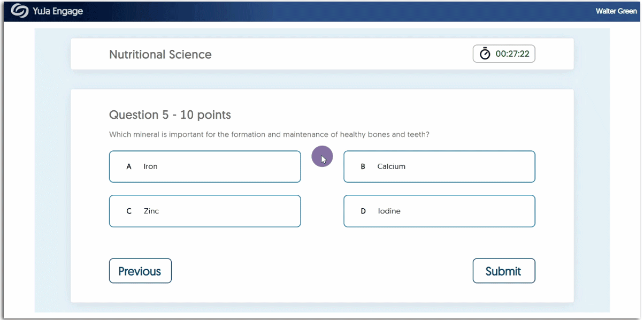Click the letter B inside the Calcium option
The width and height of the screenshot is (644, 320).
[x=363, y=166]
